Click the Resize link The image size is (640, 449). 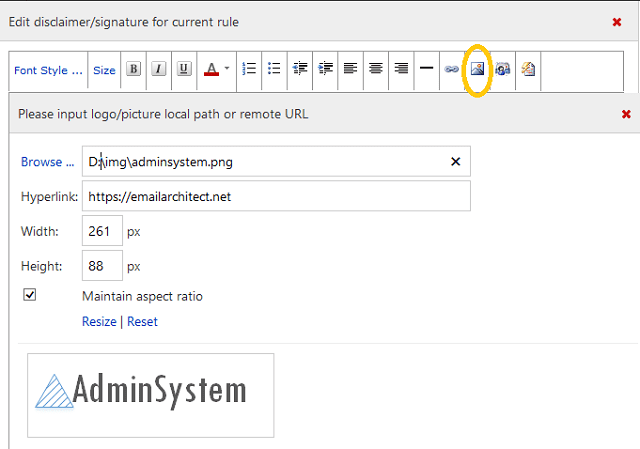coord(99,322)
